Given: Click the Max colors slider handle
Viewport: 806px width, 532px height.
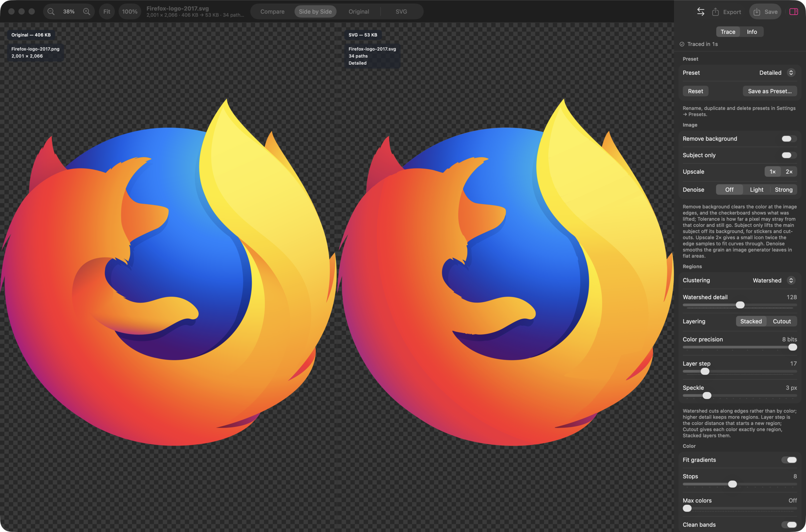Looking at the screenshot, I should coord(687,508).
